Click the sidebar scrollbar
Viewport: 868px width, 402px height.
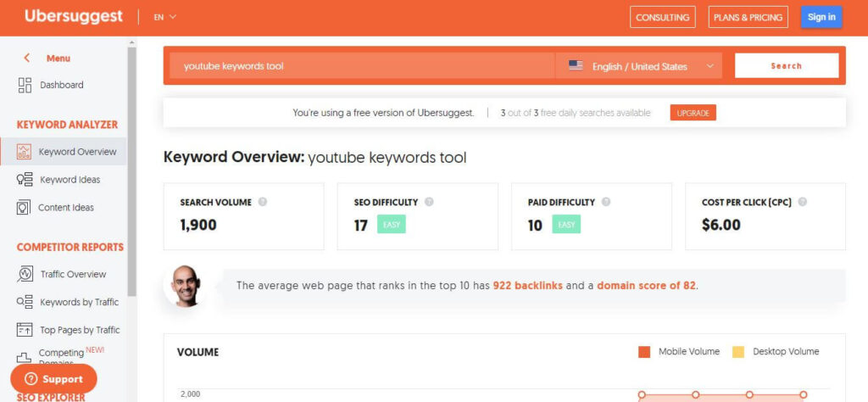131,171
